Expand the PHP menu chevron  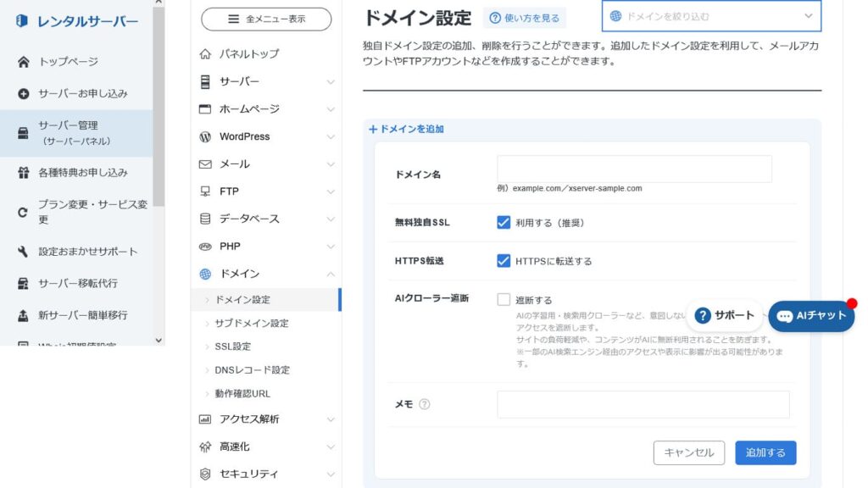click(x=331, y=247)
